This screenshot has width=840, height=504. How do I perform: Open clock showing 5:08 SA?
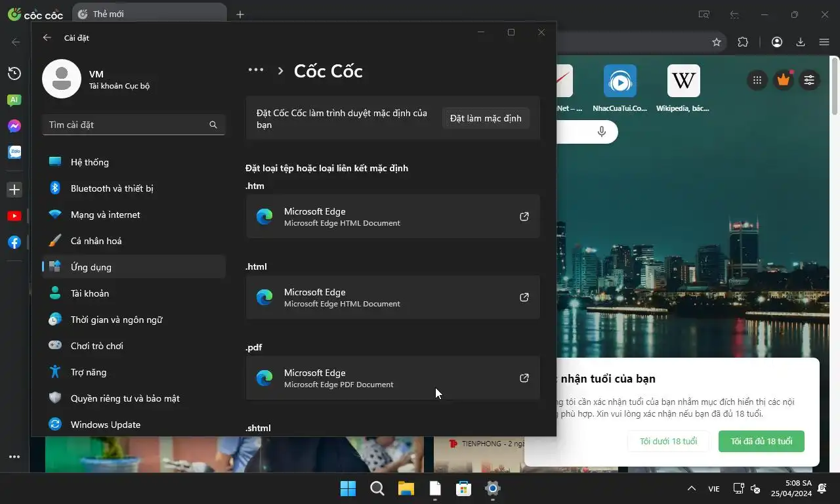[x=791, y=488]
